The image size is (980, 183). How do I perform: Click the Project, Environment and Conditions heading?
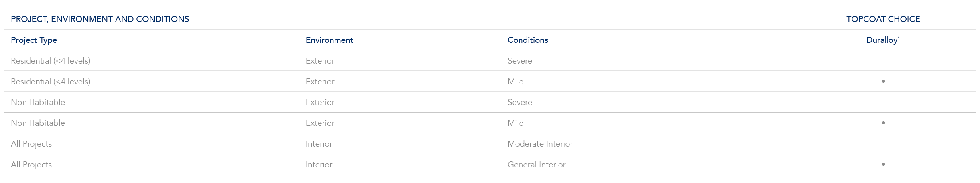100,19
